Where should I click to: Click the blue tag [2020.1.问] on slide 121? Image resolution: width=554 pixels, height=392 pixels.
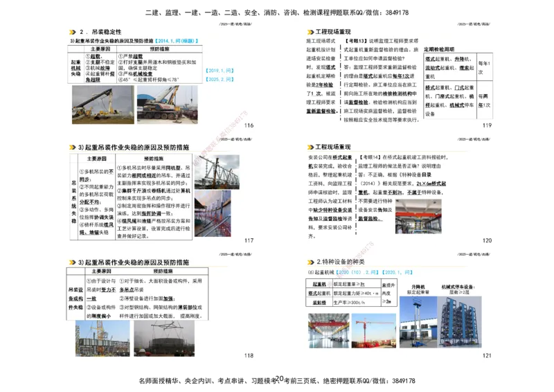tap(397, 272)
